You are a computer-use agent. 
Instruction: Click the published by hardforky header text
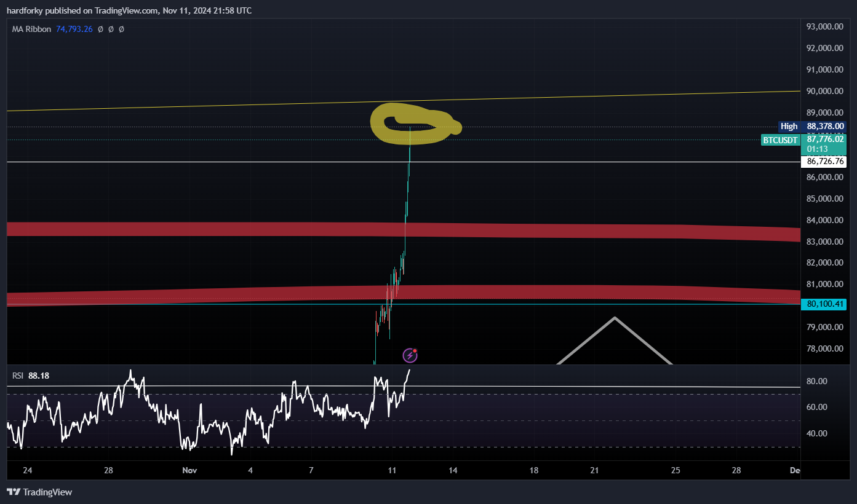click(129, 10)
